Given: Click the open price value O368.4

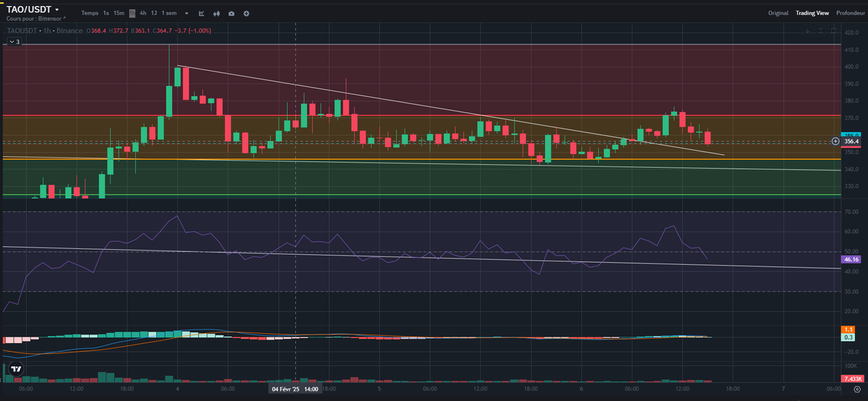Looking at the screenshot, I should pos(96,31).
